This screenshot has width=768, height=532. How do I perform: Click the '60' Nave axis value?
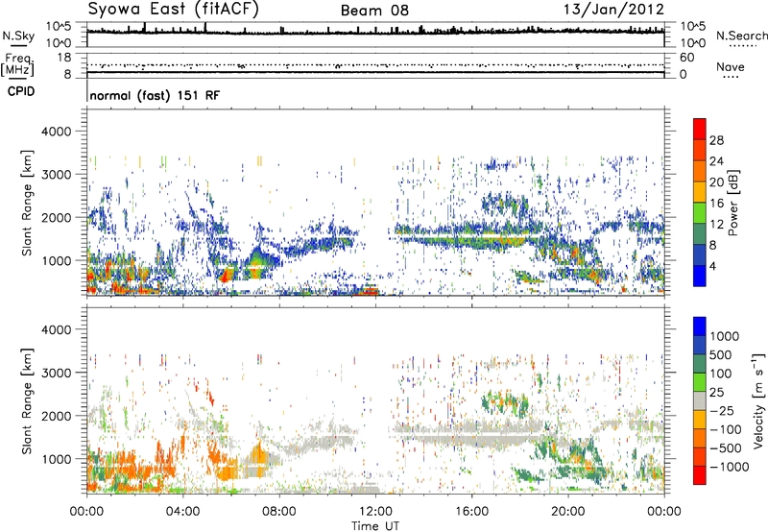click(x=686, y=58)
